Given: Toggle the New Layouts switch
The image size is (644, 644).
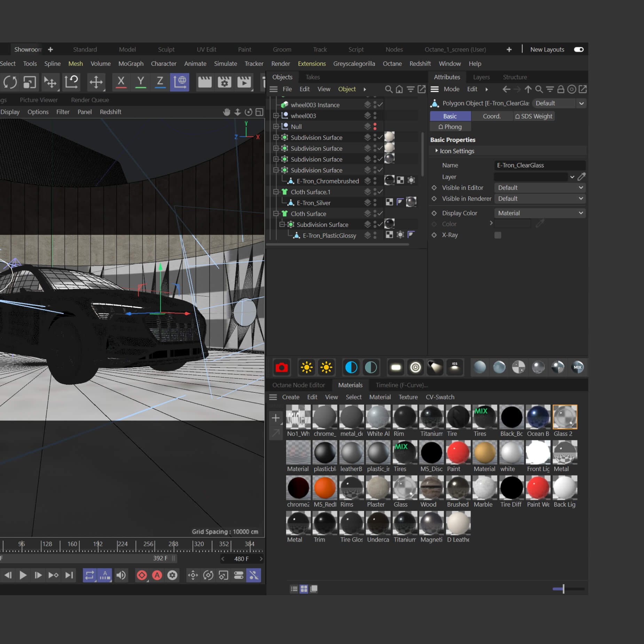Looking at the screenshot, I should [579, 49].
